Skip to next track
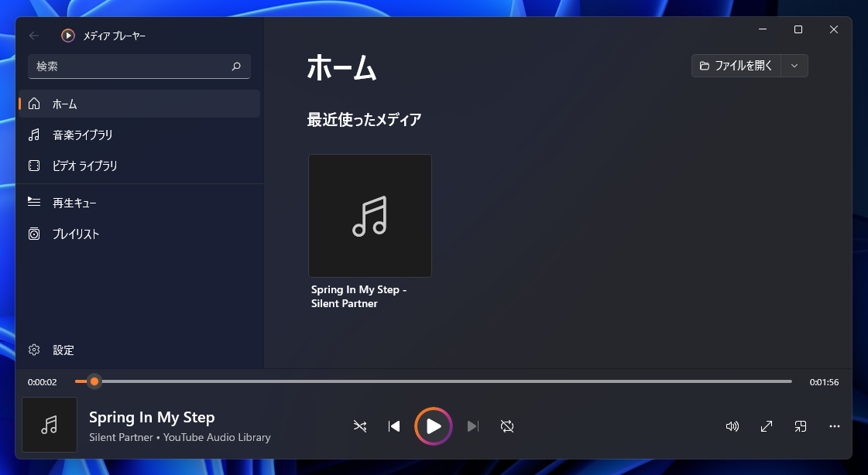This screenshot has width=868, height=475. coord(473,426)
